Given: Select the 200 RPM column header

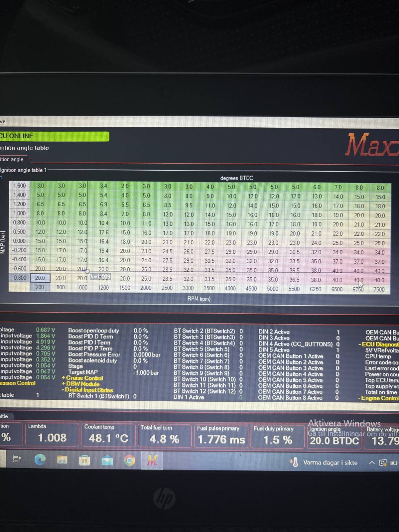Looking at the screenshot, I should [40, 287].
